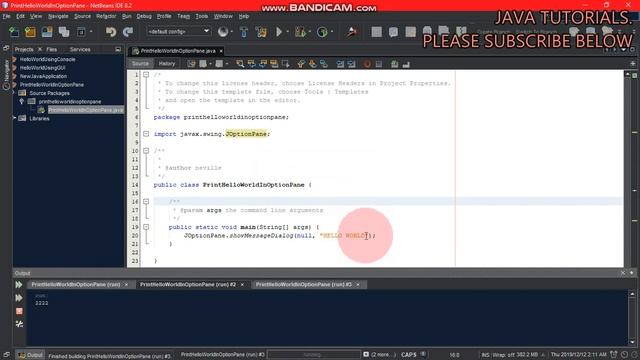
Task: Click the second Re-run arrow in Output
Action: (19, 298)
